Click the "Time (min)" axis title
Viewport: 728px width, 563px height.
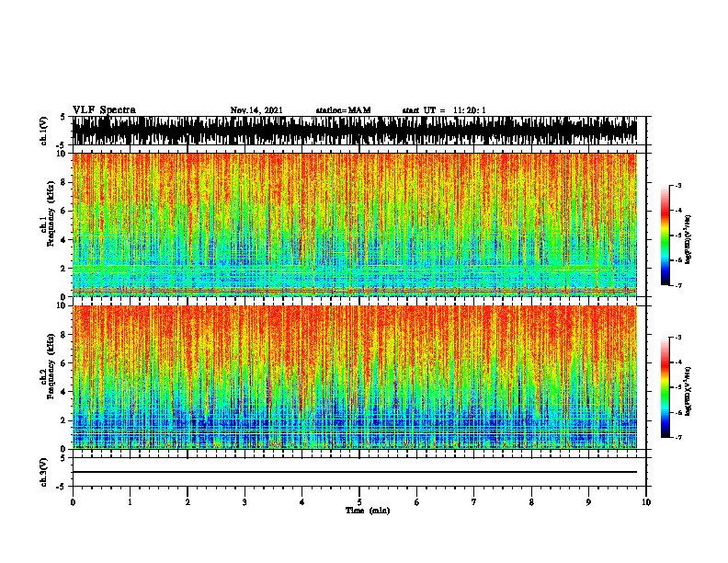368,511
